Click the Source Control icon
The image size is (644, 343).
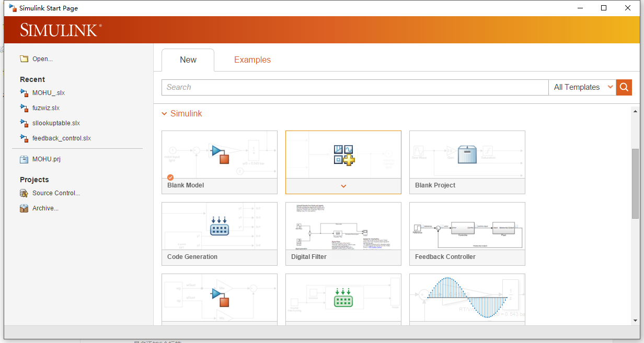point(24,193)
